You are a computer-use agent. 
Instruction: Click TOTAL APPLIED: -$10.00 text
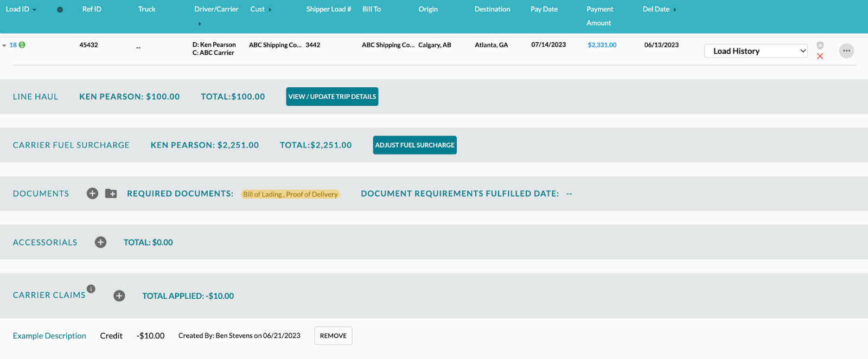(188, 296)
